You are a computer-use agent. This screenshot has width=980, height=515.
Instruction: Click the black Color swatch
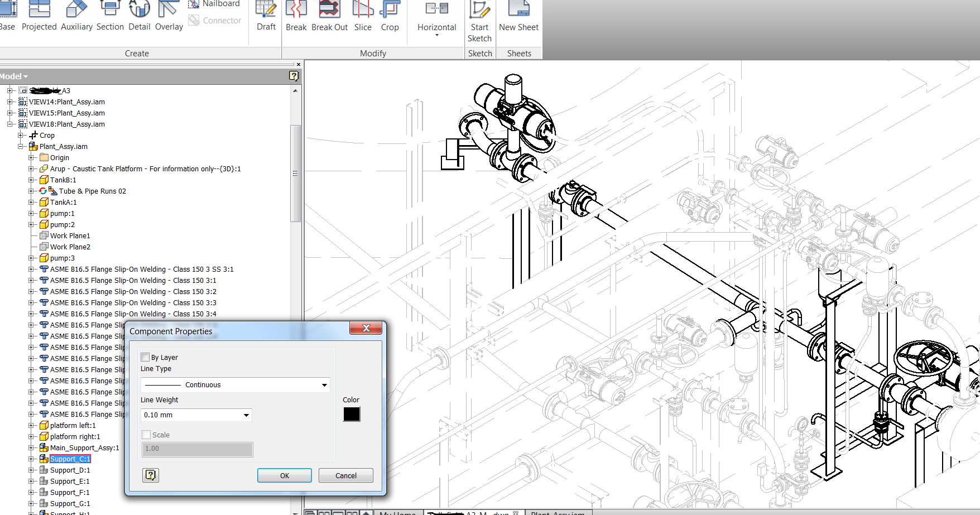pos(352,414)
